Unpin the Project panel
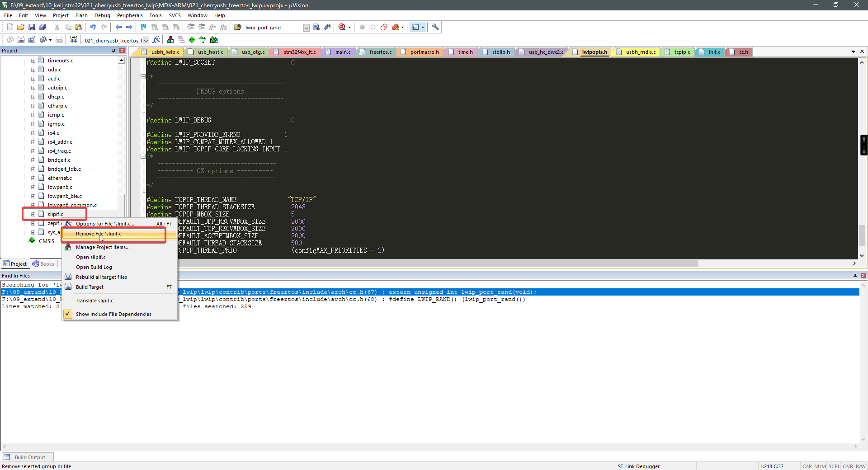 pyautogui.click(x=114, y=51)
